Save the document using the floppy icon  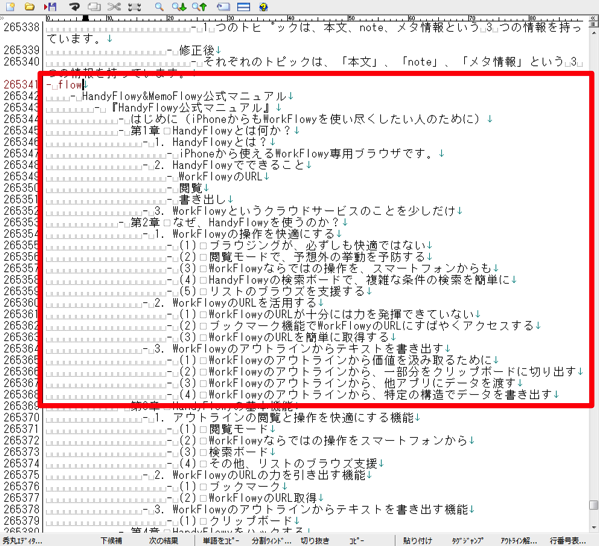click(x=50, y=6)
